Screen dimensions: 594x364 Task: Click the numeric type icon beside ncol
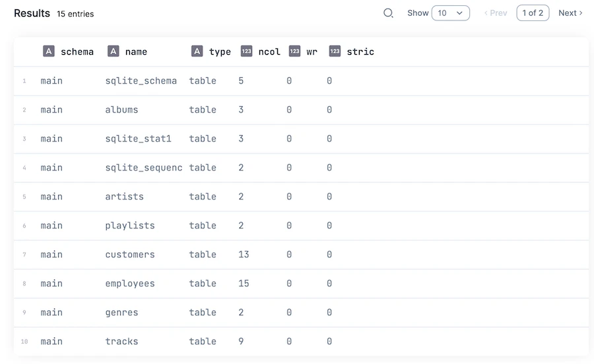pyautogui.click(x=247, y=51)
